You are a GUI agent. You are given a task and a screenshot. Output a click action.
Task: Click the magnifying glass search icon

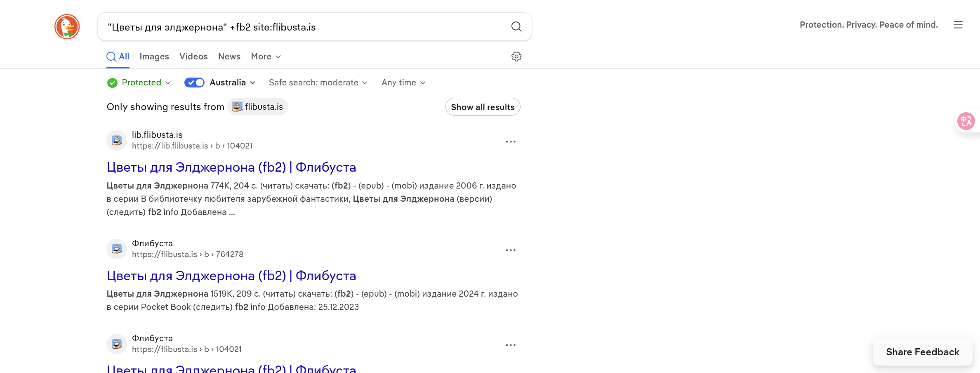[x=516, y=27]
